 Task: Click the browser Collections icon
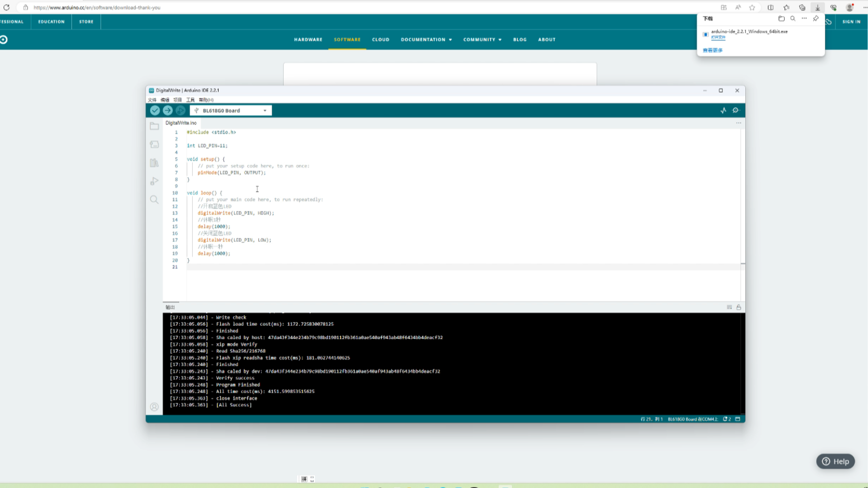(802, 7)
